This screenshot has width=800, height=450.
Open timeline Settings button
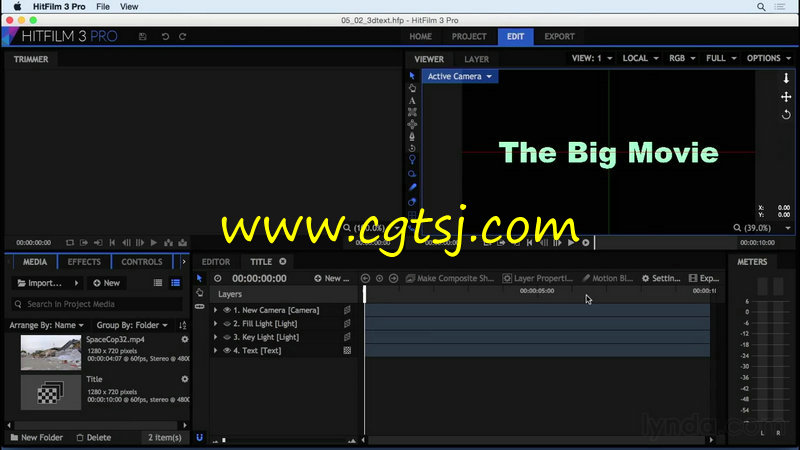(661, 278)
